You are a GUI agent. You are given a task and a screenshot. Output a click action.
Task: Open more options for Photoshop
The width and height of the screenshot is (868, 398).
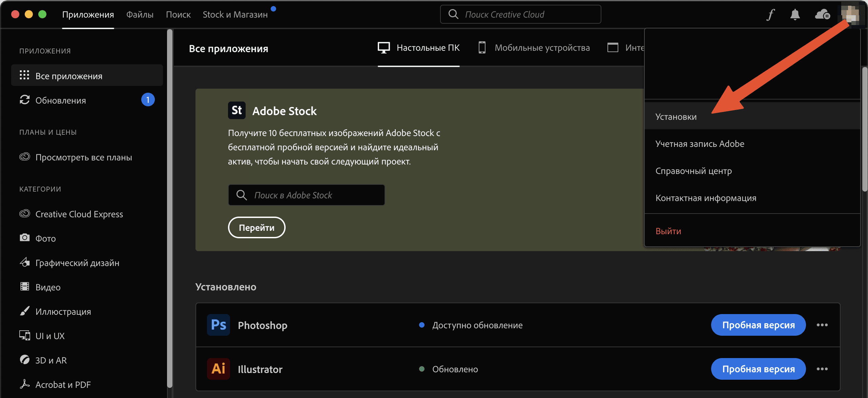coord(822,325)
